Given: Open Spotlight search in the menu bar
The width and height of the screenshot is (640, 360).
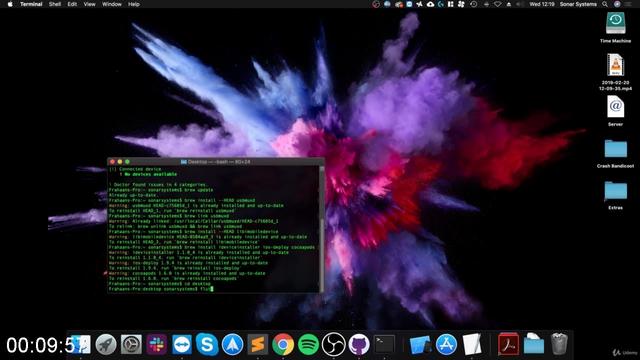Looking at the screenshot, I should [x=605, y=4].
